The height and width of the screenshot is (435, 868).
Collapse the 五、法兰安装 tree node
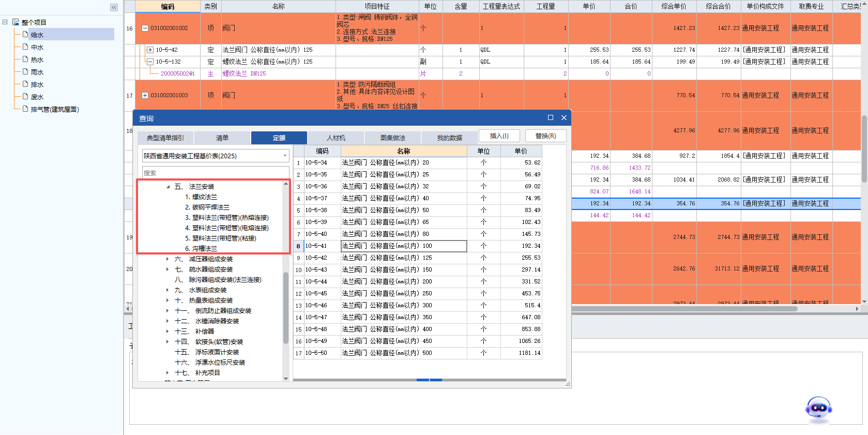click(x=168, y=187)
